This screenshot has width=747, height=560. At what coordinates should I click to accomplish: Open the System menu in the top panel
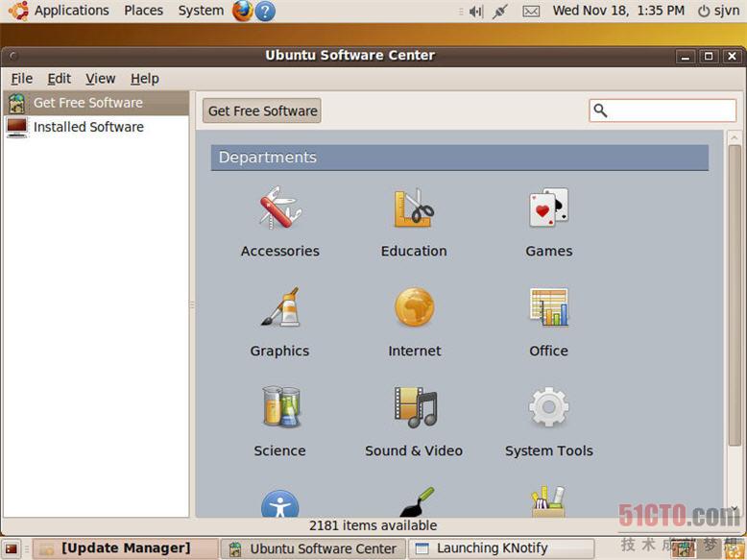coord(201,11)
